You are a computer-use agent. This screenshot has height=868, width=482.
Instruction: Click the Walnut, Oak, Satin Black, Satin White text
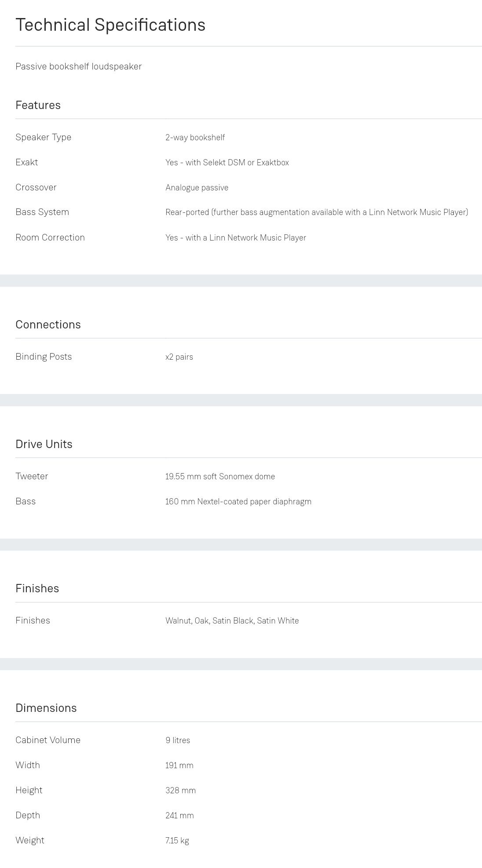(x=232, y=621)
